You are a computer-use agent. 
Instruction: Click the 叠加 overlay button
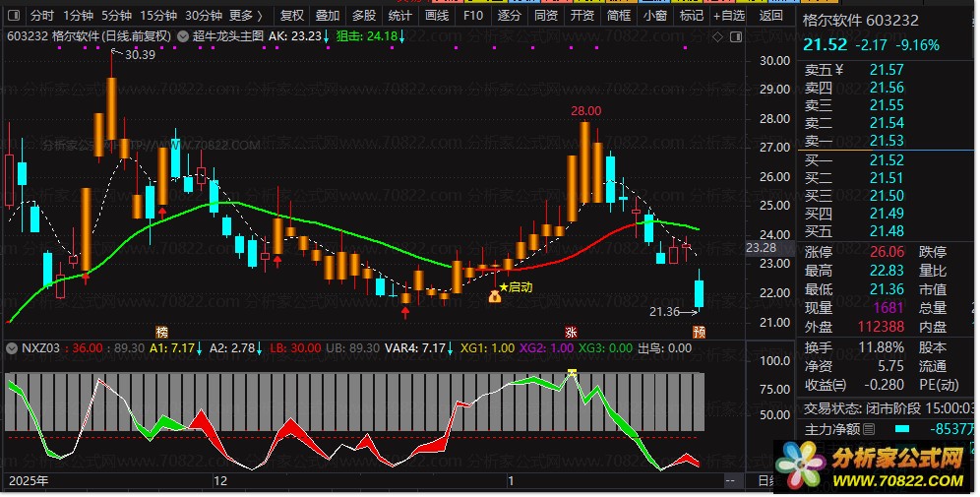[328, 15]
